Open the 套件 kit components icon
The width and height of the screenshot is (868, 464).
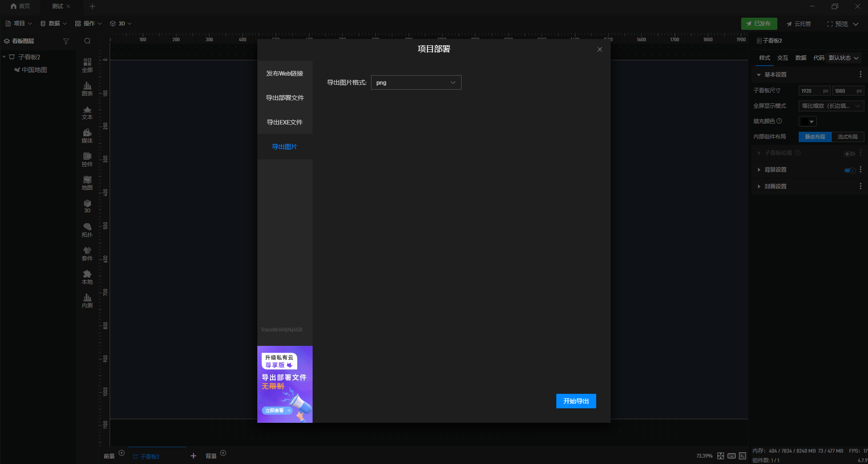(87, 254)
